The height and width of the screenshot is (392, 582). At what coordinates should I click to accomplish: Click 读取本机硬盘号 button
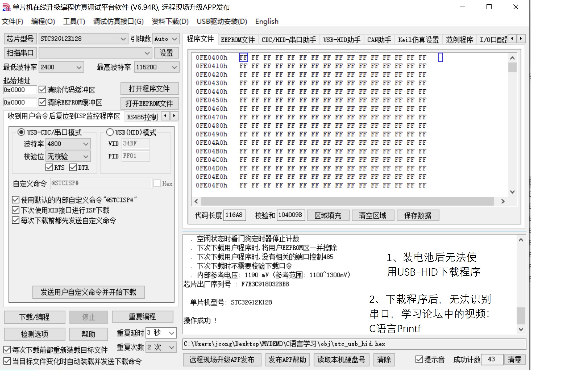tap(341, 359)
